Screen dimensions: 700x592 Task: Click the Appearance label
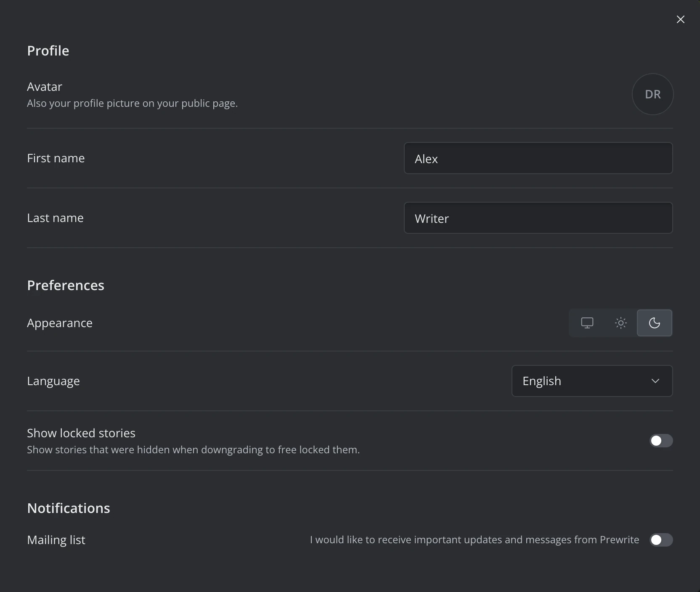coord(60,323)
